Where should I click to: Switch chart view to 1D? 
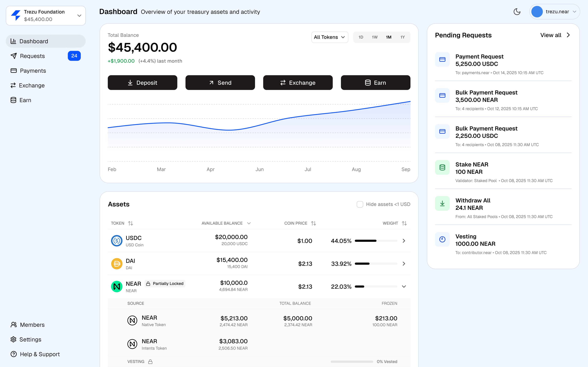coord(361,37)
